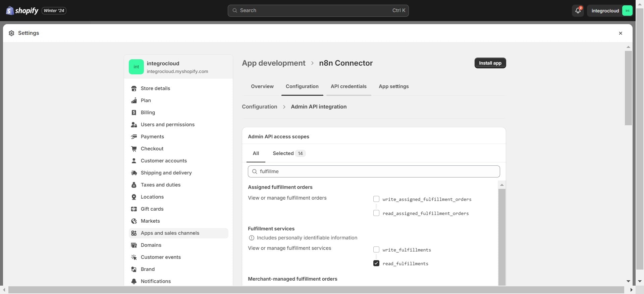This screenshot has width=644, height=294.
Task: Click the Settings gear icon
Action: pos(11,33)
